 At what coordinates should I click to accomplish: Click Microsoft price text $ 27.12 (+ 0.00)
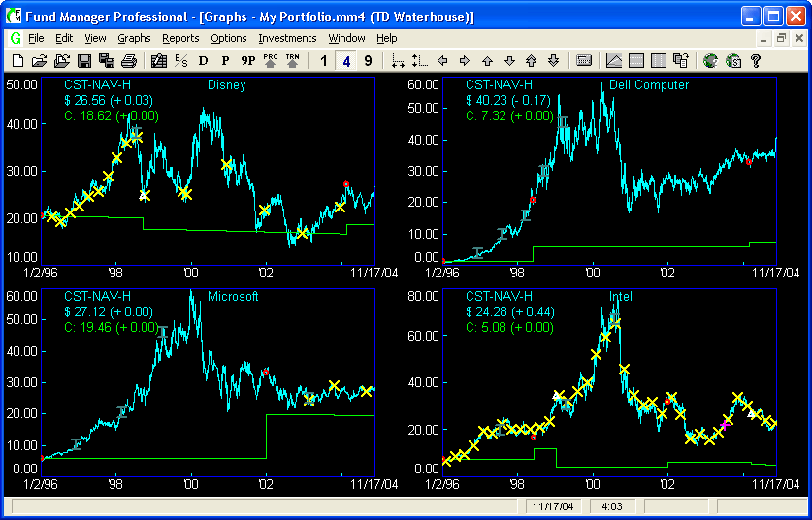point(109,312)
